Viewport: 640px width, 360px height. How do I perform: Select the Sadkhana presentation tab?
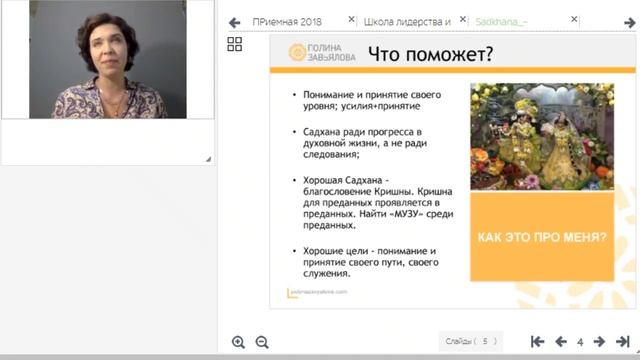[x=501, y=22]
